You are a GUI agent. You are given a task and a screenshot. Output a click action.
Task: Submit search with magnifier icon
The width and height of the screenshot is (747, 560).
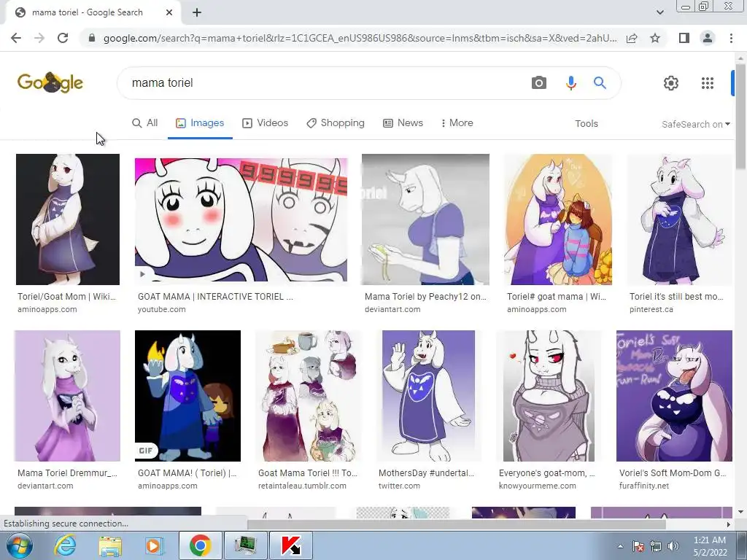(600, 83)
